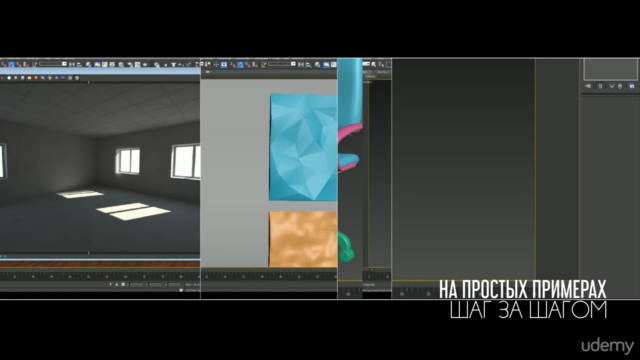Click the Align tool in room-render window
The image size is (640, 360).
click(79, 64)
